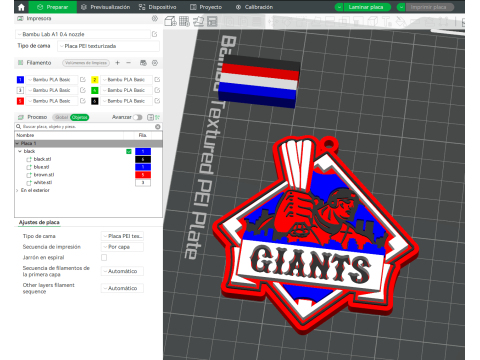
Task: Open filament 1 Bambu PLA Basic dropdown
Action: pyautogui.click(x=52, y=80)
